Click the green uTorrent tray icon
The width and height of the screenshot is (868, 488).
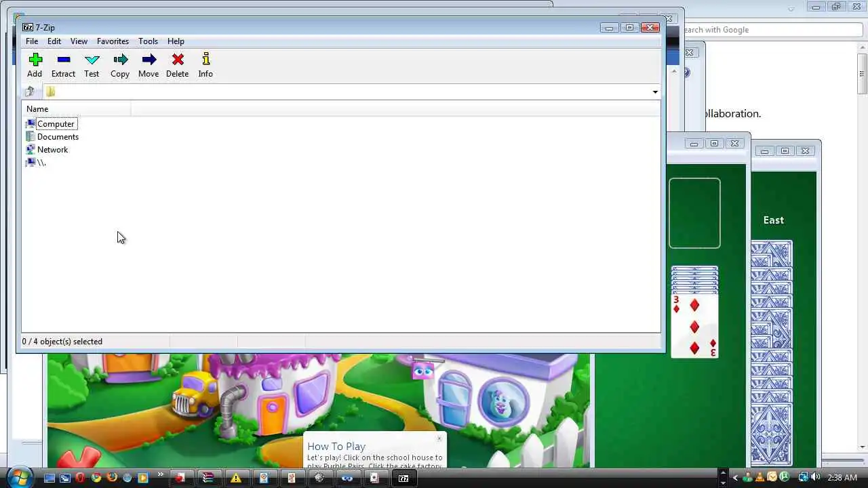tap(785, 477)
